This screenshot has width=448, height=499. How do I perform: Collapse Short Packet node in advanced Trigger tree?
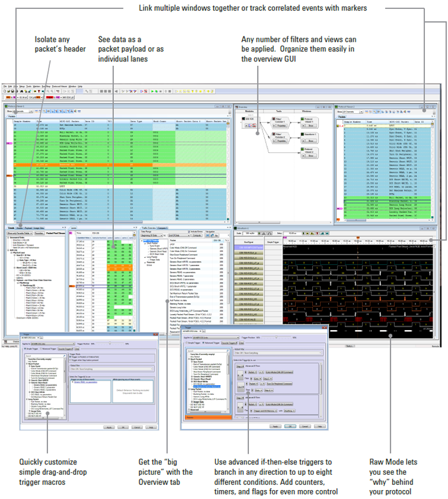pyautogui.click(x=189, y=360)
